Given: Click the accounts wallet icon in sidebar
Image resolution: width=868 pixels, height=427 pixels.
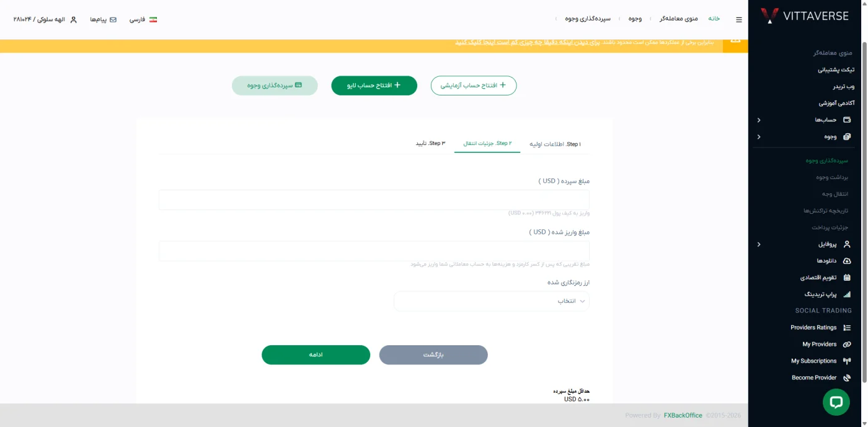Looking at the screenshot, I should coord(847,120).
